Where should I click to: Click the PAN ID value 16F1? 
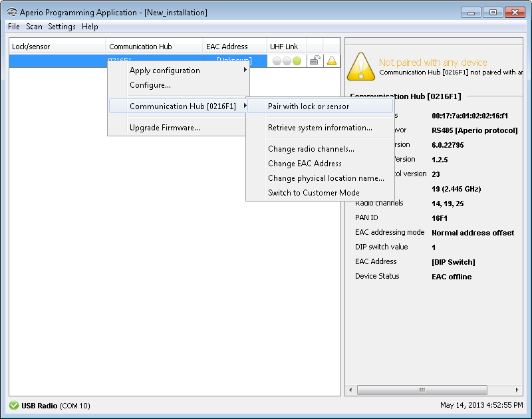440,218
